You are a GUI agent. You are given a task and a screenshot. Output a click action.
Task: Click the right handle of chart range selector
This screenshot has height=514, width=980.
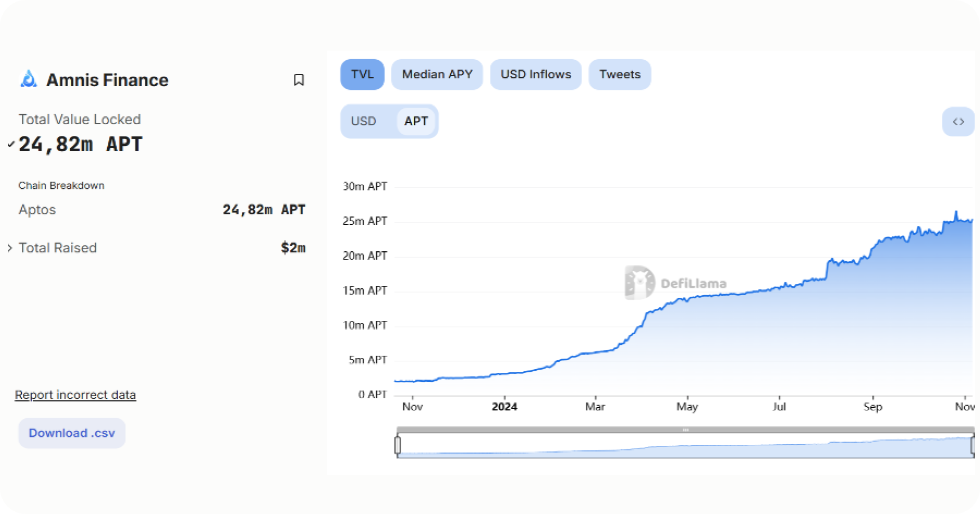[973, 445]
